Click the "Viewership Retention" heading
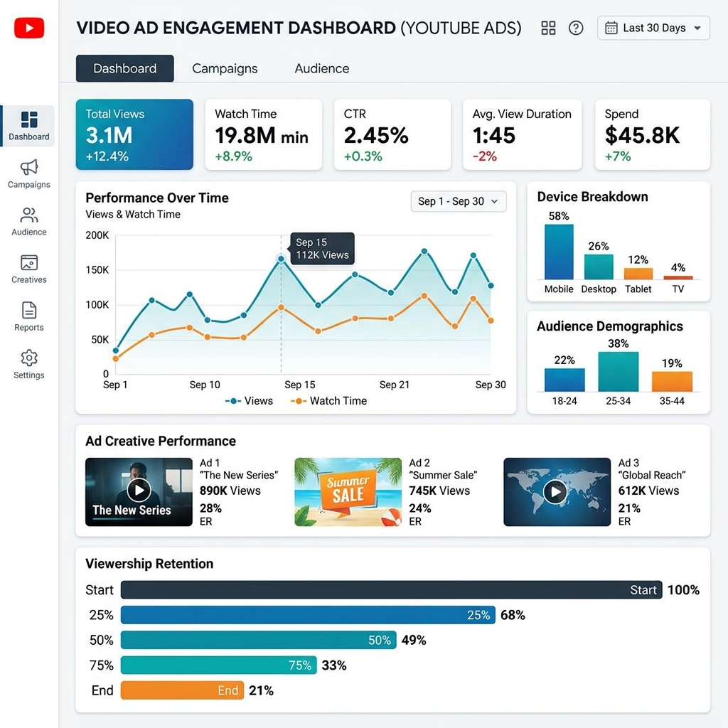The image size is (728, 728). tap(149, 564)
